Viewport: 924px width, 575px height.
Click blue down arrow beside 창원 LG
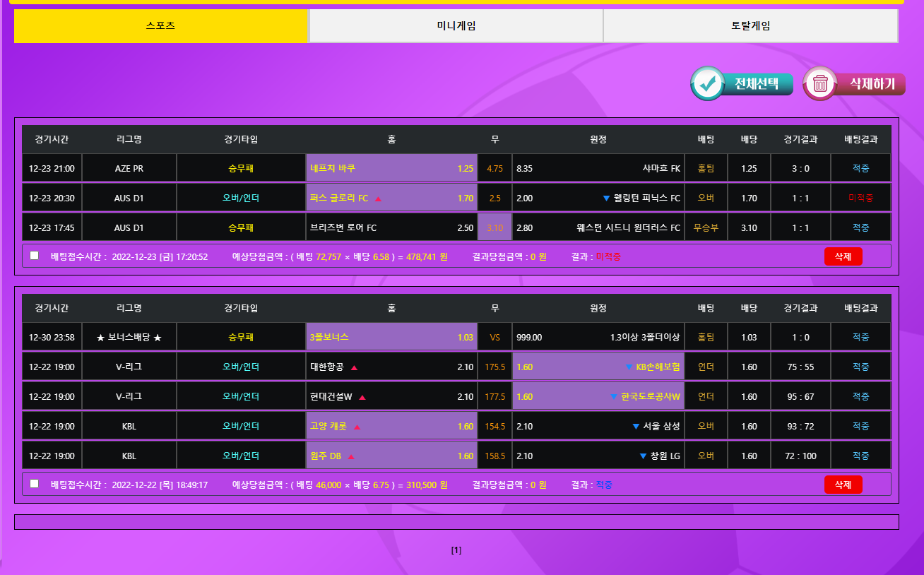[x=643, y=456]
